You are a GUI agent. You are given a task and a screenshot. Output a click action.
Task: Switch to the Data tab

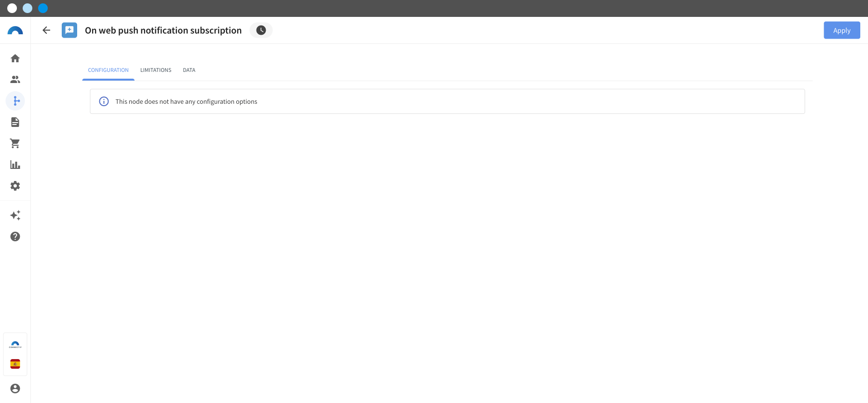[189, 70]
